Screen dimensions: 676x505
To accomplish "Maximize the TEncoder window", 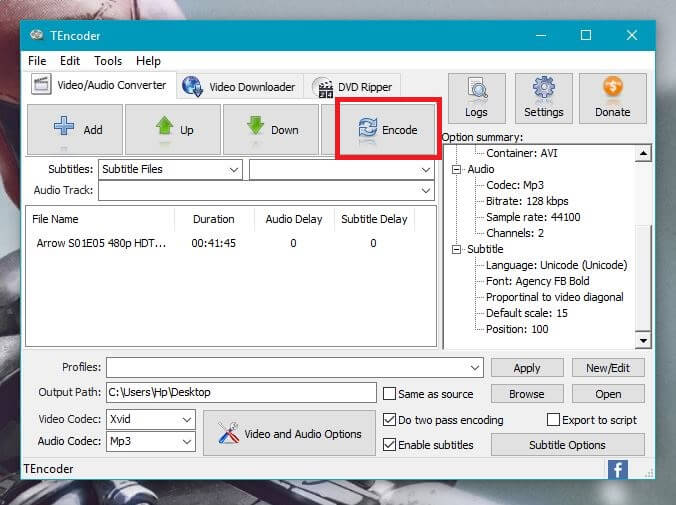I will point(585,35).
